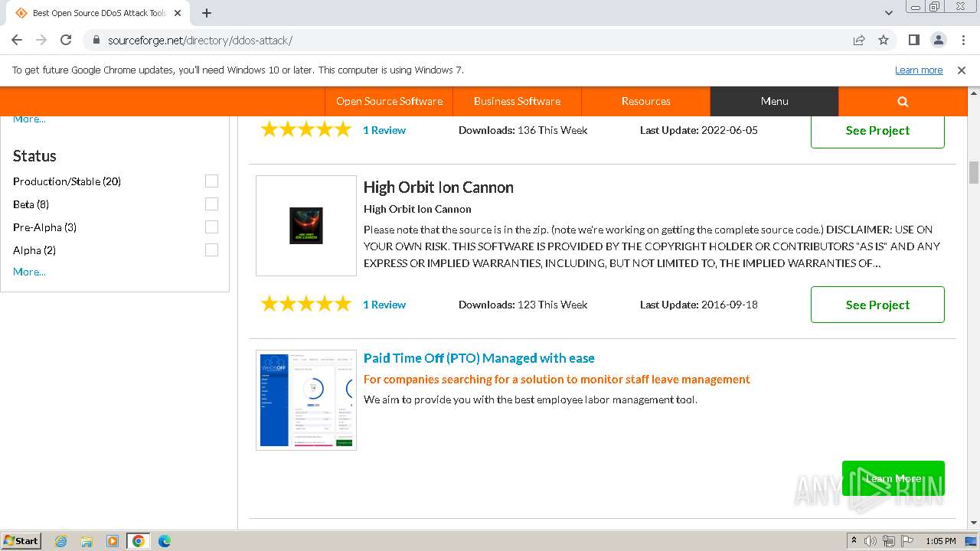980x551 pixels.
Task: Expand More link above Status
Action: point(29,119)
